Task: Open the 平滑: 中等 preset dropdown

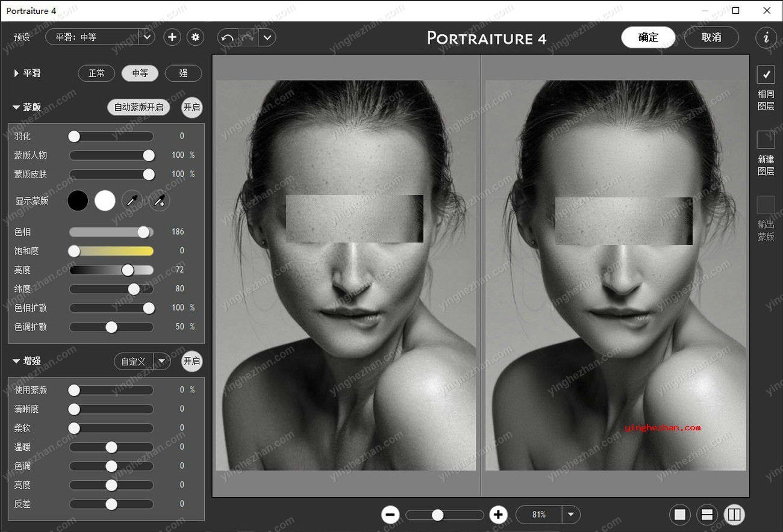Action: pyautogui.click(x=100, y=37)
